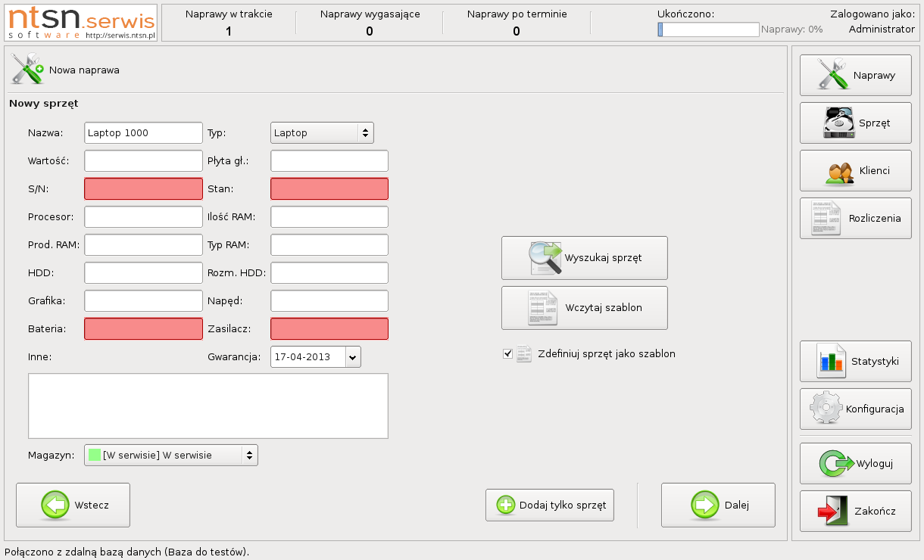Open Konfiguracja gear icon

855,409
